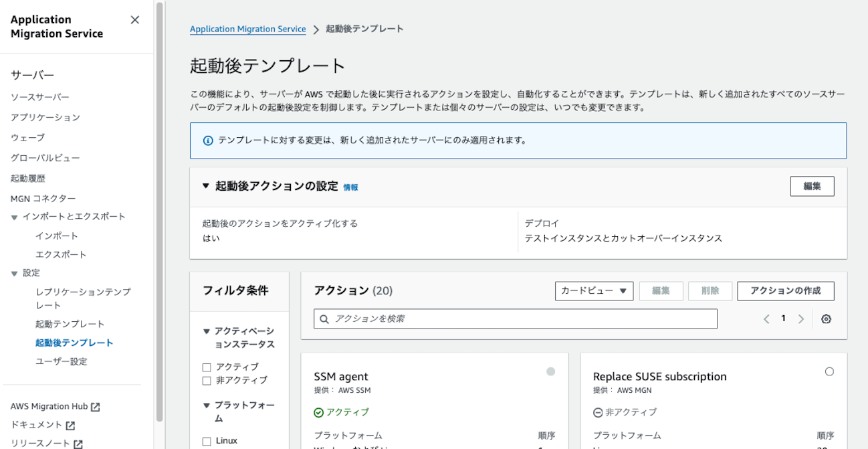This screenshot has width=868, height=449.
Task: Click the search magnifier icon
Action: pyautogui.click(x=324, y=319)
